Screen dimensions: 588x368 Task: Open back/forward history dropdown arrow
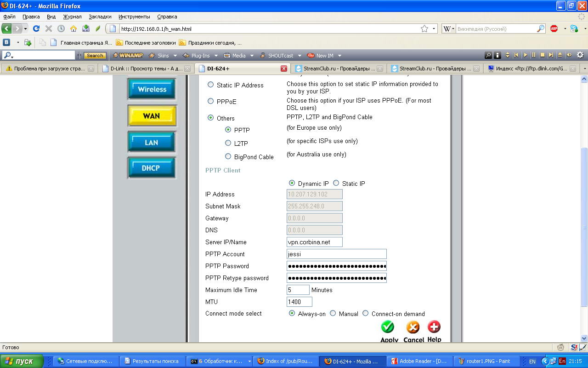coord(25,29)
